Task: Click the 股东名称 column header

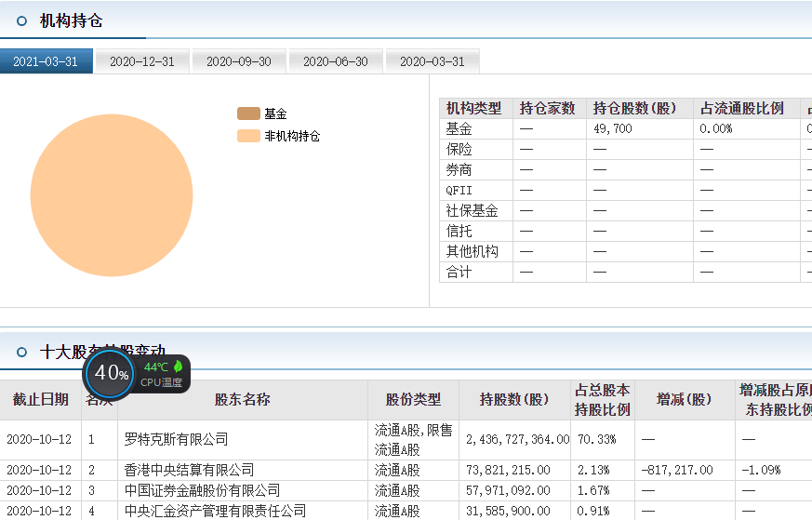Action: (x=243, y=399)
